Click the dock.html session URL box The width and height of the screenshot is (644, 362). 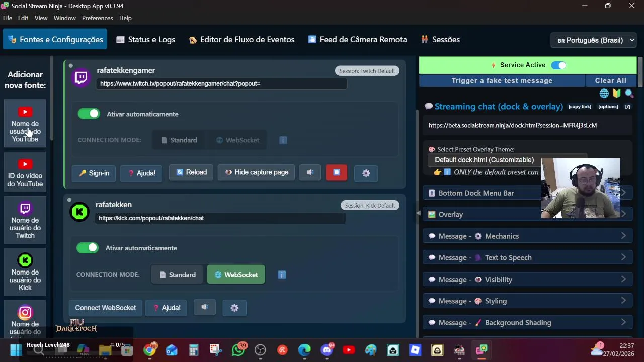click(x=527, y=125)
